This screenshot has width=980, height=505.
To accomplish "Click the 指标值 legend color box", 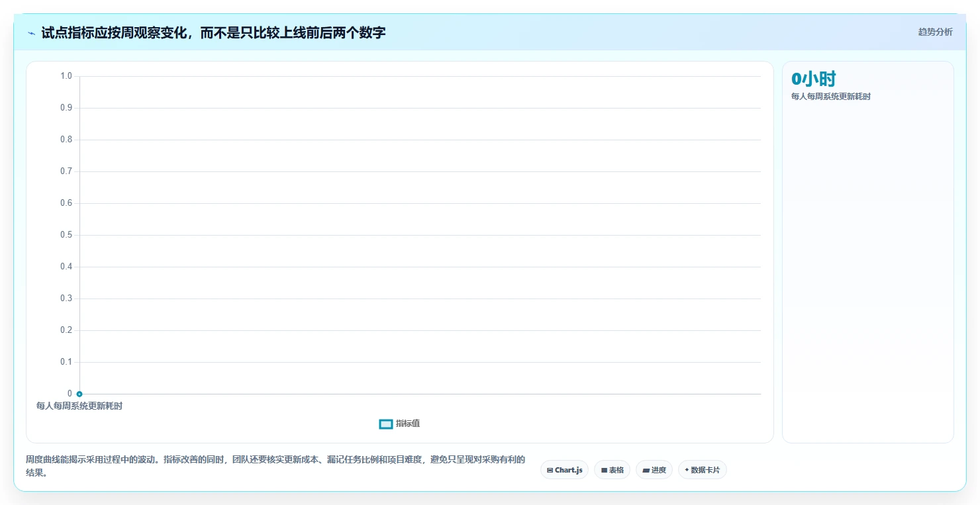I will pos(386,424).
